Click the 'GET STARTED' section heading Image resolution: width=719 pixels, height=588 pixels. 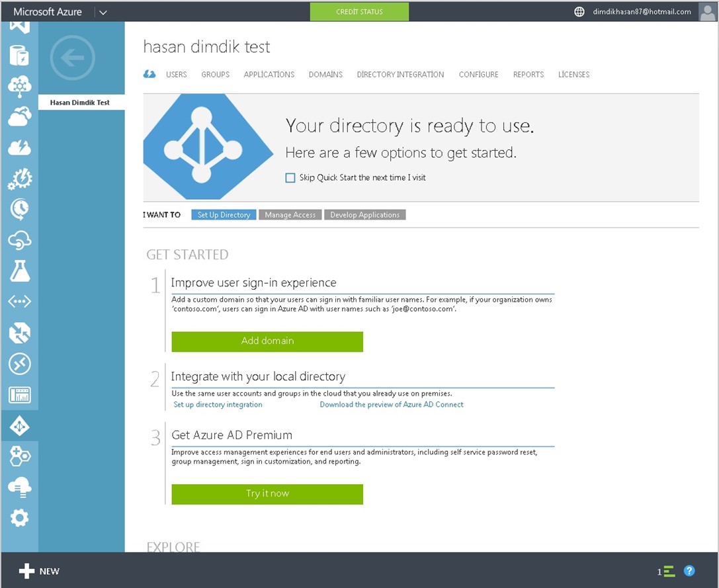(x=187, y=255)
